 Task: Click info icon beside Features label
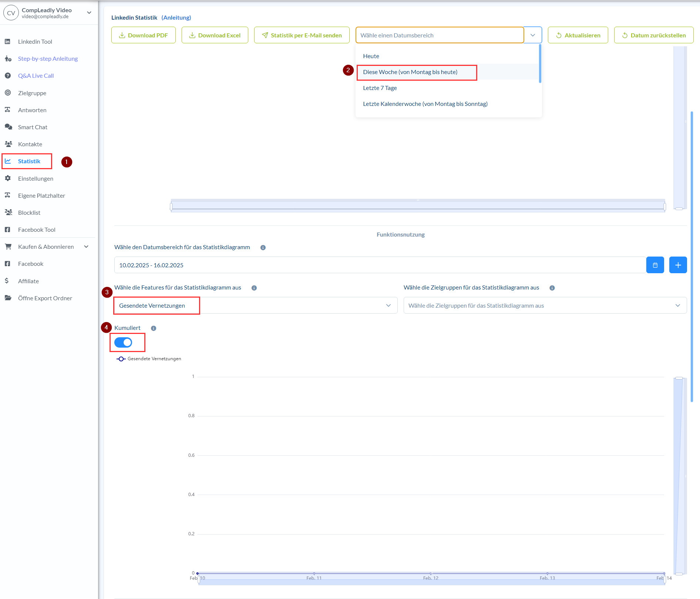254,288
